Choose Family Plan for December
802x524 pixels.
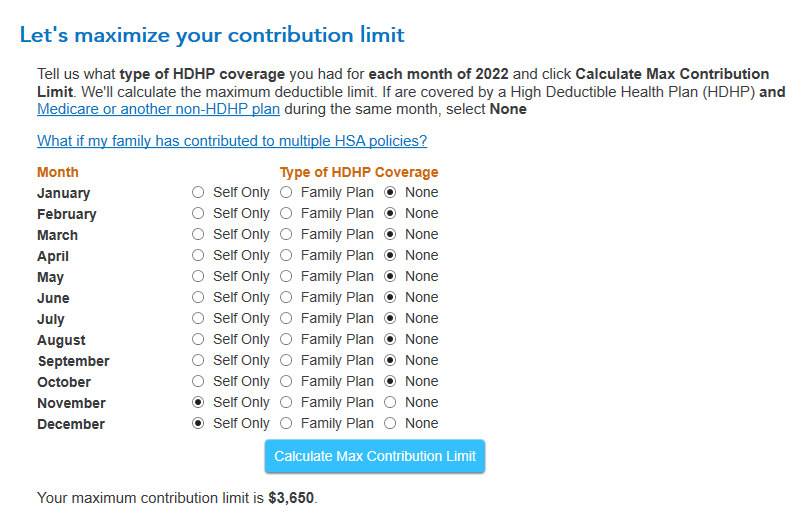tap(286, 423)
